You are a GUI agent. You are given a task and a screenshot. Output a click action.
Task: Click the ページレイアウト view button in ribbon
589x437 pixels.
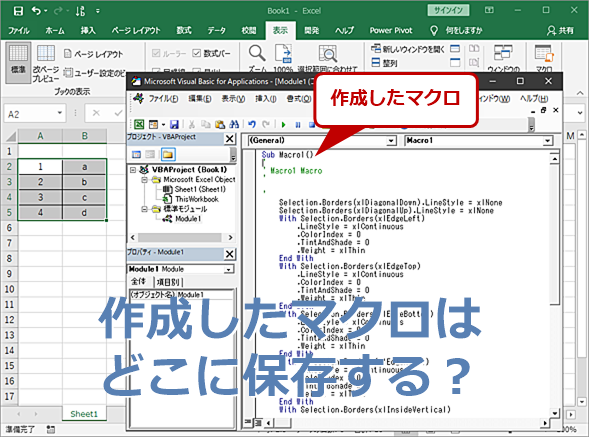pyautogui.click(x=93, y=54)
